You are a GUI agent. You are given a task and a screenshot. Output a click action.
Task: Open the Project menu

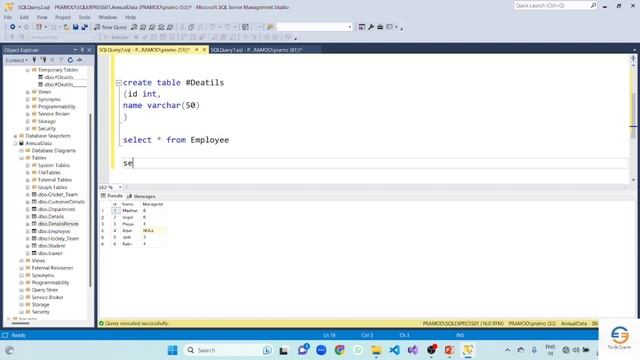(x=63, y=17)
